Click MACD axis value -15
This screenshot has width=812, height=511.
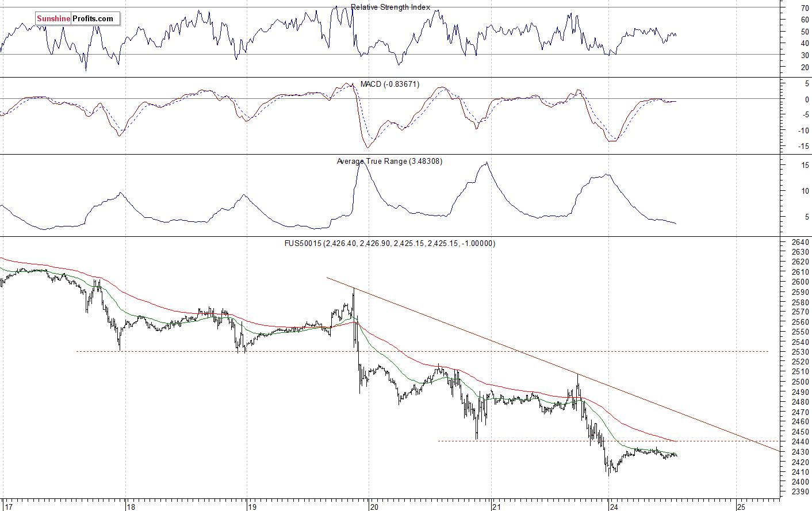[804, 147]
